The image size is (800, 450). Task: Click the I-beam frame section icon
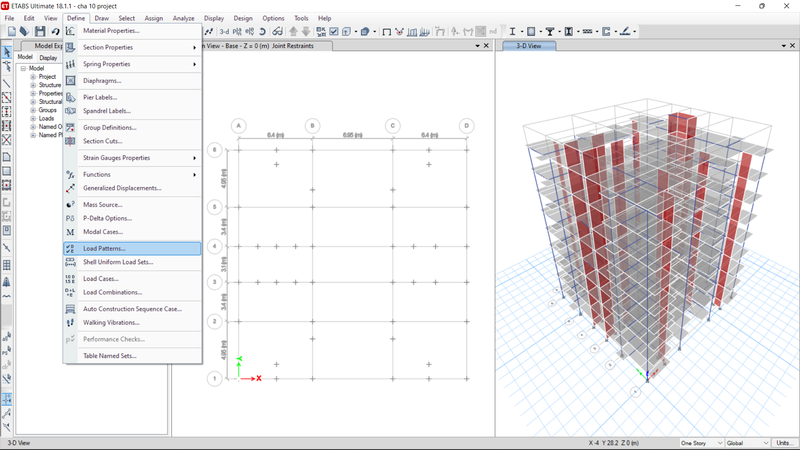tap(512, 32)
